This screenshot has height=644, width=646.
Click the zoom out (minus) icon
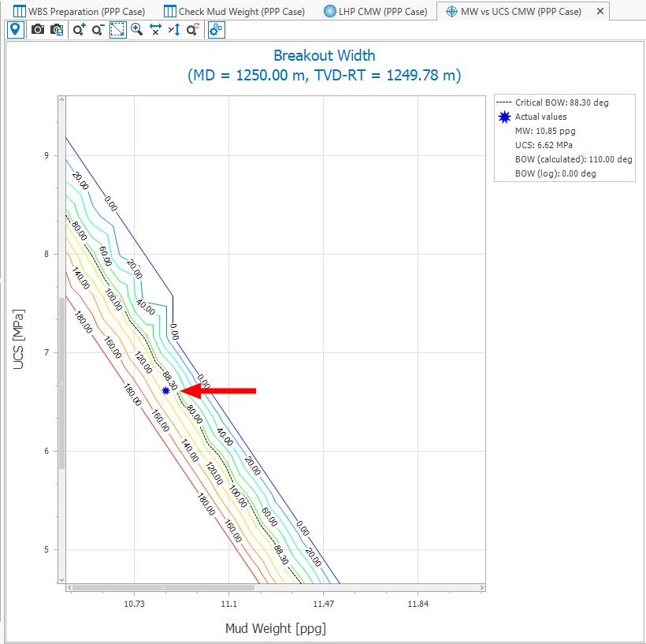[98, 30]
